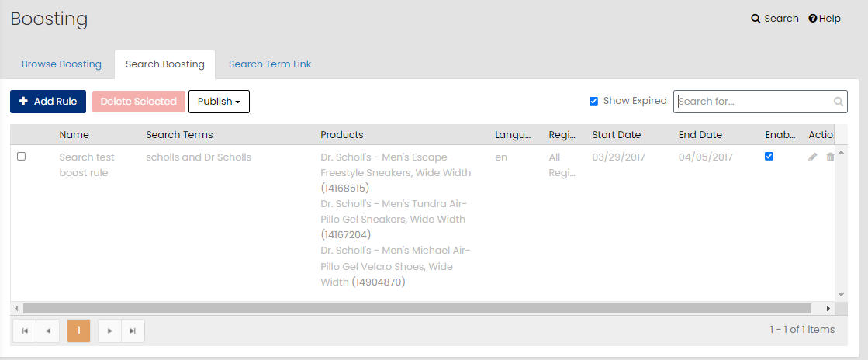Click the pencil edit icon for the rule
The height and width of the screenshot is (360, 868).
[812, 157]
